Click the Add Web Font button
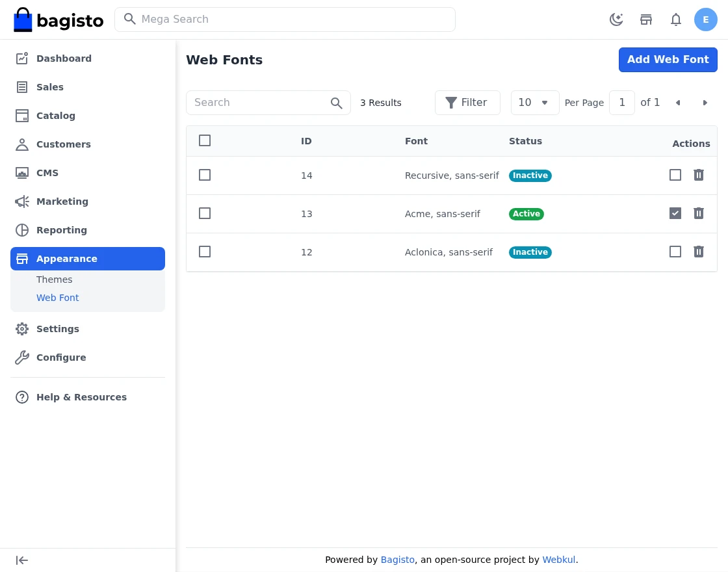 pos(668,60)
